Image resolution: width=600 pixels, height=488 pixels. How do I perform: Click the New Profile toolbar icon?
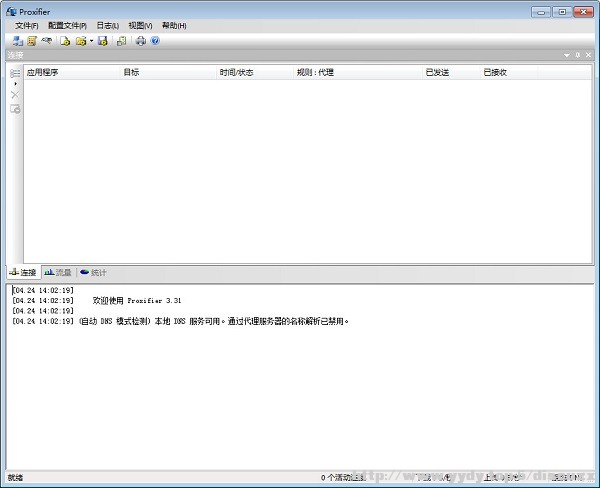click(x=65, y=41)
